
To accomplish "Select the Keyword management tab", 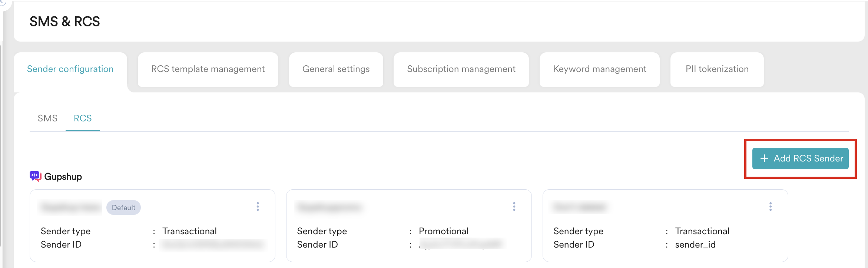I will click(x=599, y=69).
